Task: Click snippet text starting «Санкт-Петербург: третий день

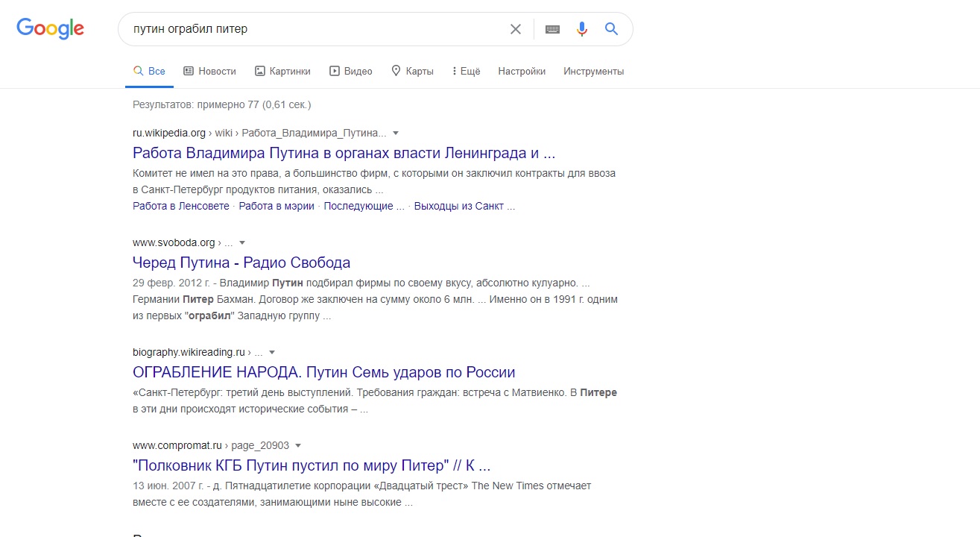Action: (375, 401)
